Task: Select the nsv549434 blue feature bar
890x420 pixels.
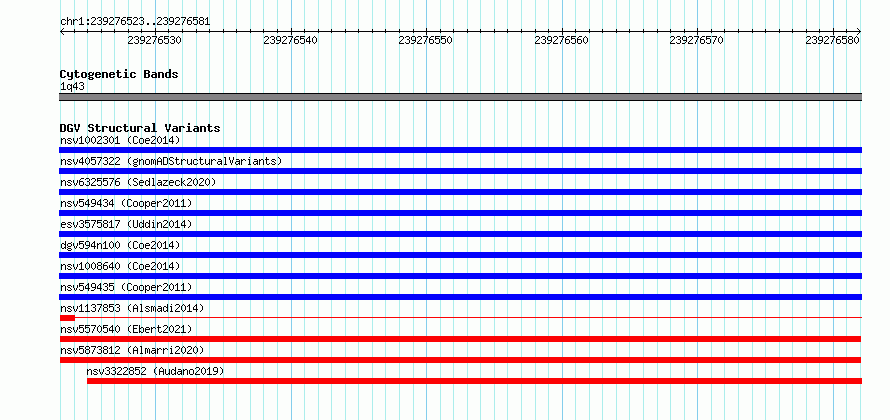Action: point(460,213)
